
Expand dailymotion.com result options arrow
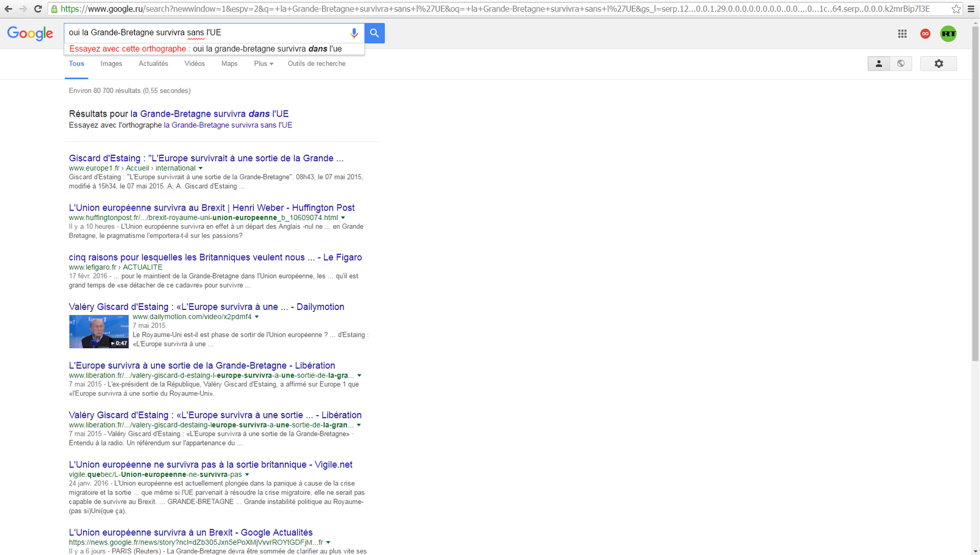point(257,317)
